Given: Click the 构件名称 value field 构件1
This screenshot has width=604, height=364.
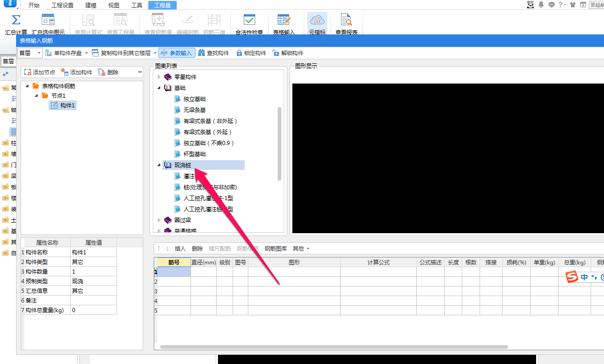Looking at the screenshot, I should coord(94,252).
